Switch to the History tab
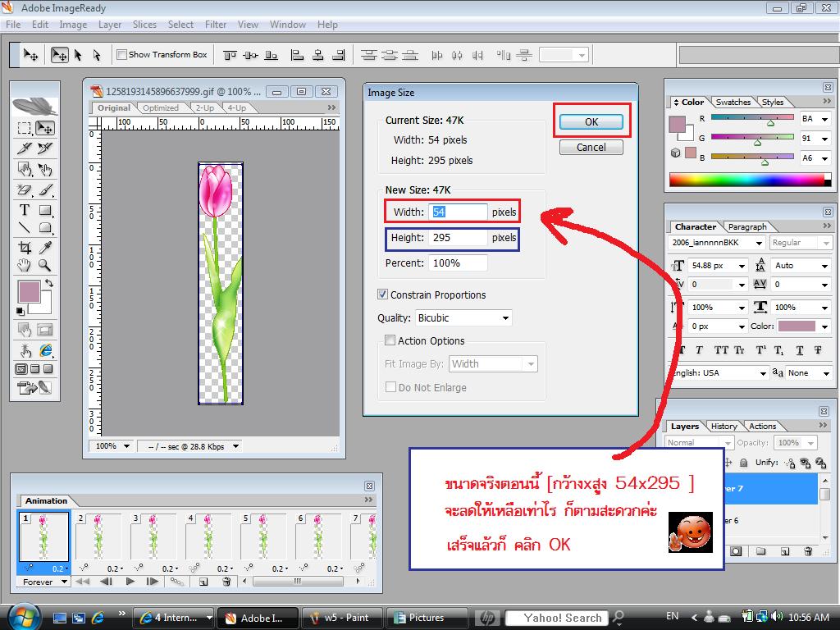Viewport: 840px width, 630px height. 724,427
